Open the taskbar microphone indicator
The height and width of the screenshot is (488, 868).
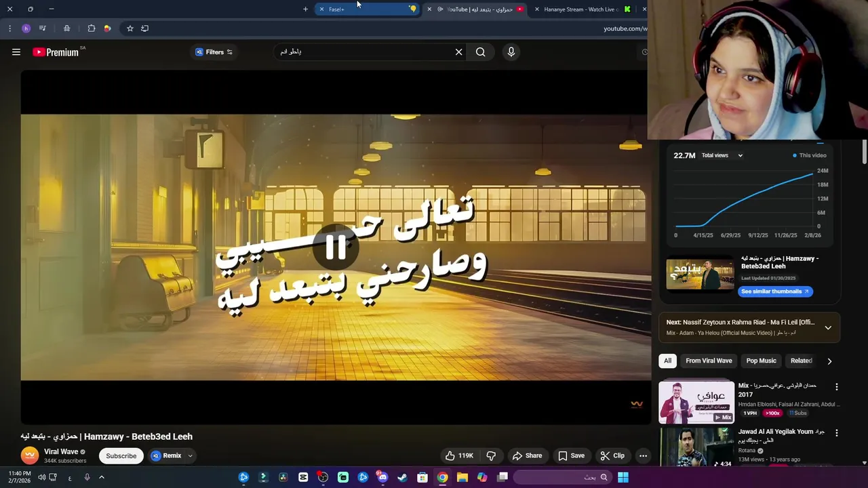87,478
